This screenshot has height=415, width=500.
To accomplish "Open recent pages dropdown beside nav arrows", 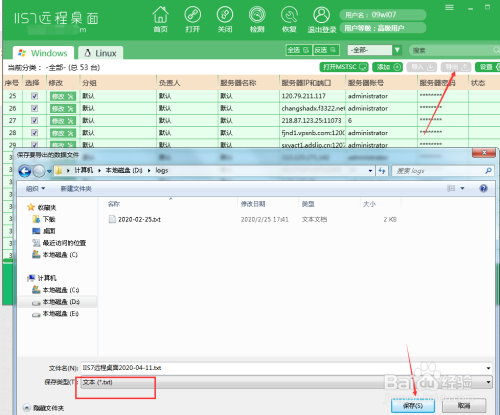I will 49,171.
